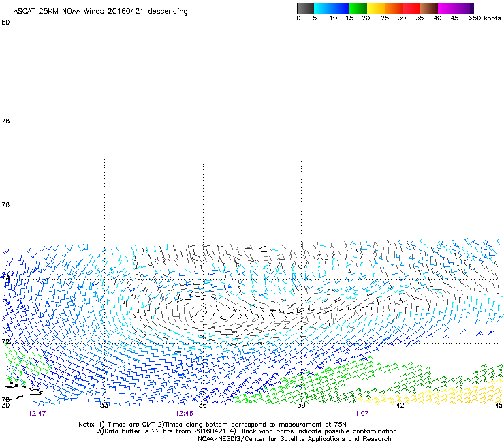Click longitude label 45 on bottom axis
504x443 pixels.
pyautogui.click(x=499, y=405)
